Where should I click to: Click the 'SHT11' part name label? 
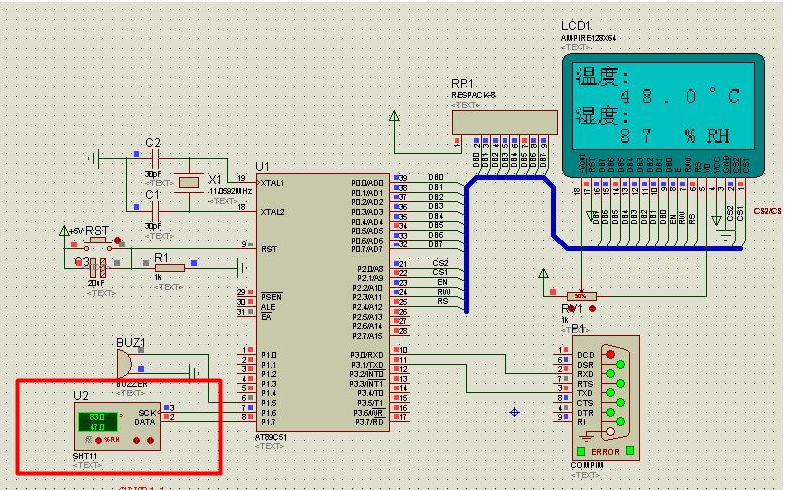[85, 456]
